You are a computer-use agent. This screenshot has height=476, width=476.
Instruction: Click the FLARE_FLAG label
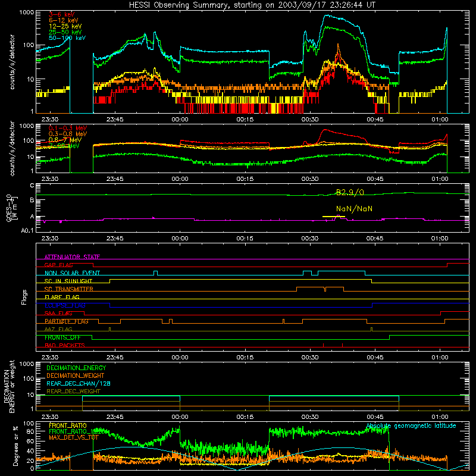62,297
